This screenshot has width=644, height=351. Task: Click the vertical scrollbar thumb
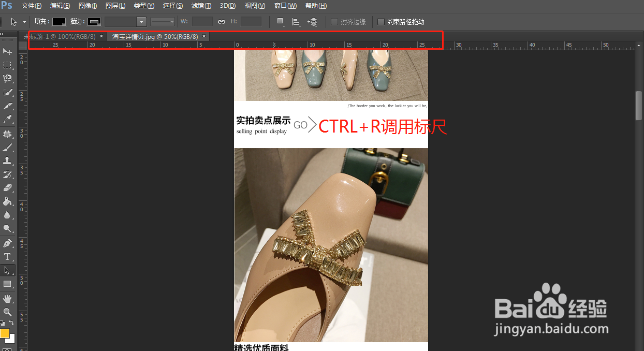(639, 106)
